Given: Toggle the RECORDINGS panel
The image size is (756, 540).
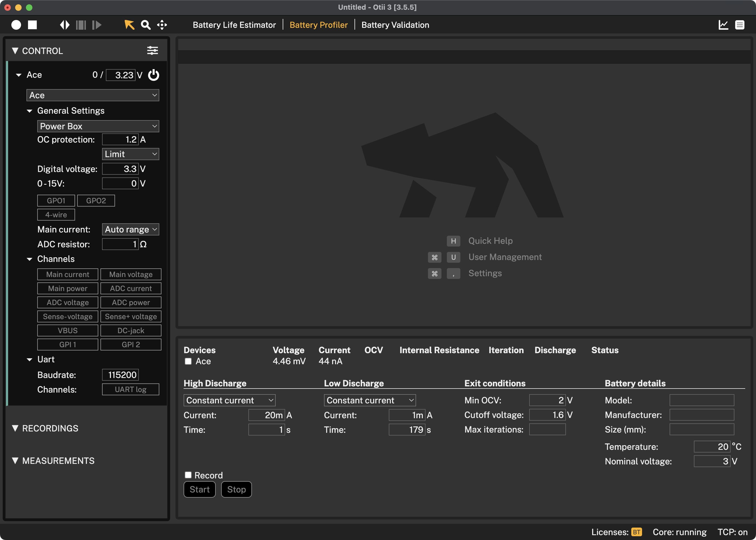Looking at the screenshot, I should pyautogui.click(x=15, y=428).
